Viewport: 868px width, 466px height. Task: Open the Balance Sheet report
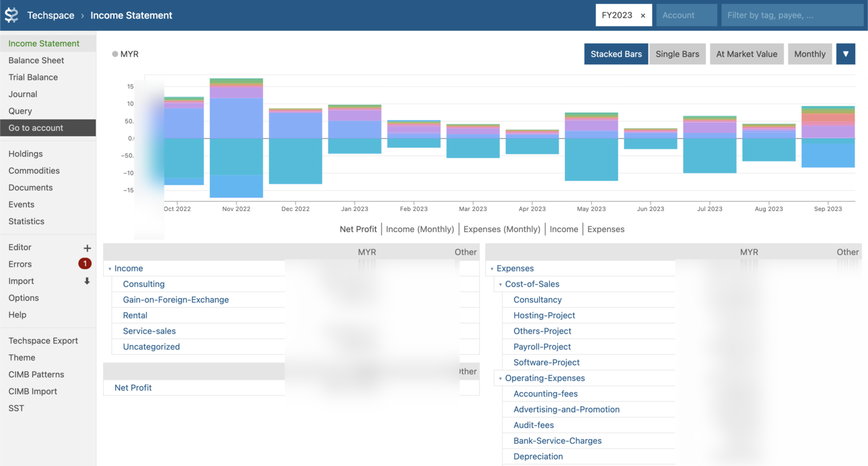[x=36, y=60]
